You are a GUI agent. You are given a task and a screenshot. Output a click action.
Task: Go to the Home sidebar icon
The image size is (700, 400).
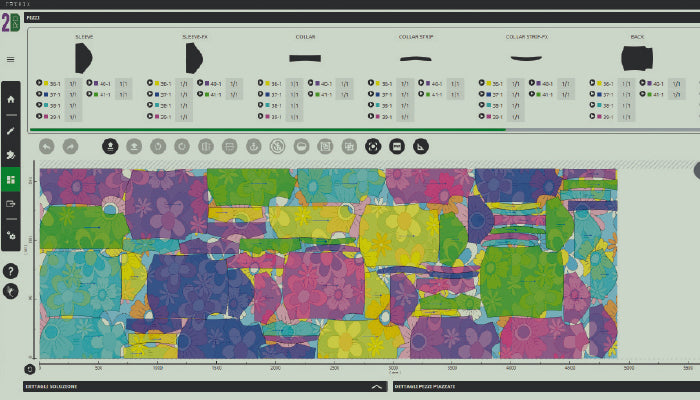point(11,100)
